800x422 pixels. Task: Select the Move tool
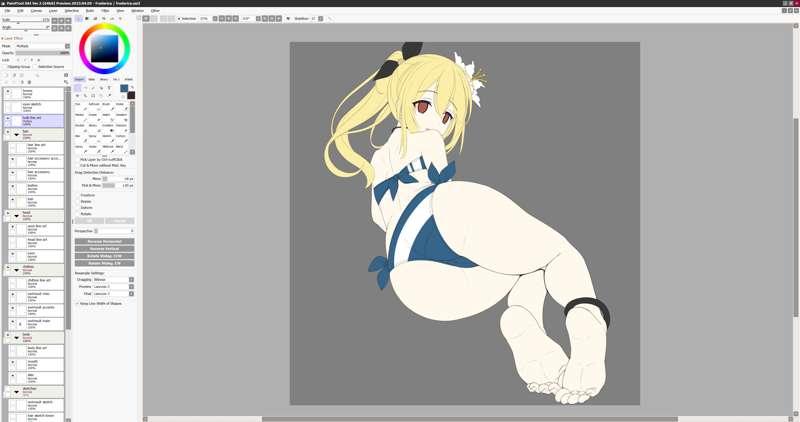[78, 95]
